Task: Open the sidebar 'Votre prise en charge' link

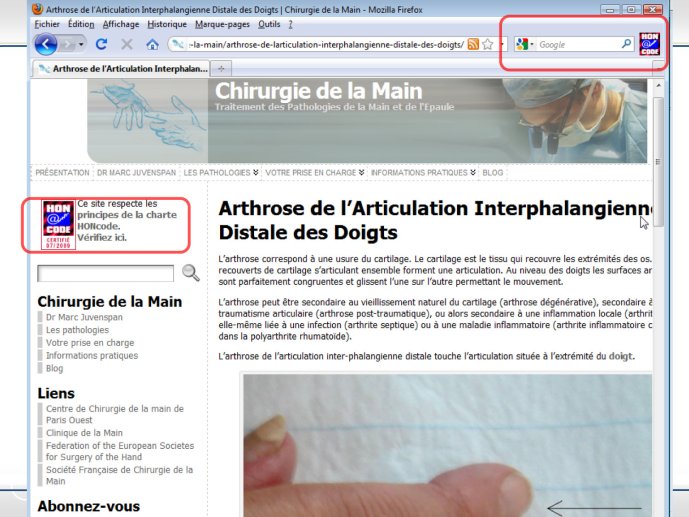Action: point(90,343)
